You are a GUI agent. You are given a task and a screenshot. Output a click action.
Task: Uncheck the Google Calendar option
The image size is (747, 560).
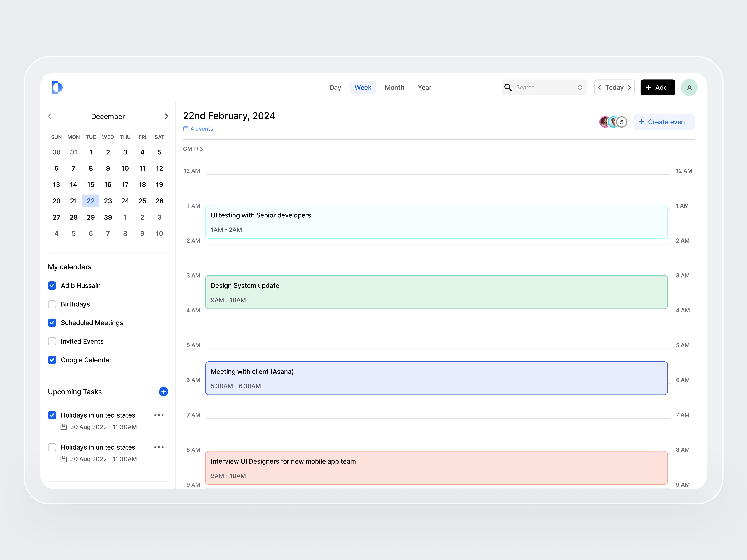(x=52, y=360)
